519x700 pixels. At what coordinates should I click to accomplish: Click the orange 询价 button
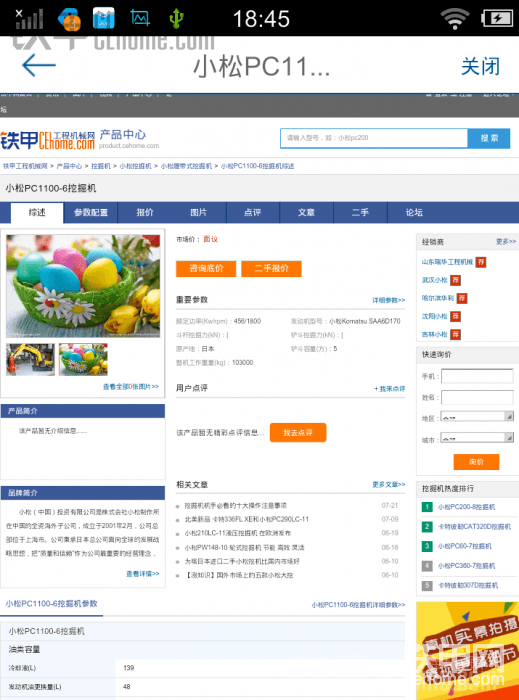click(x=476, y=462)
